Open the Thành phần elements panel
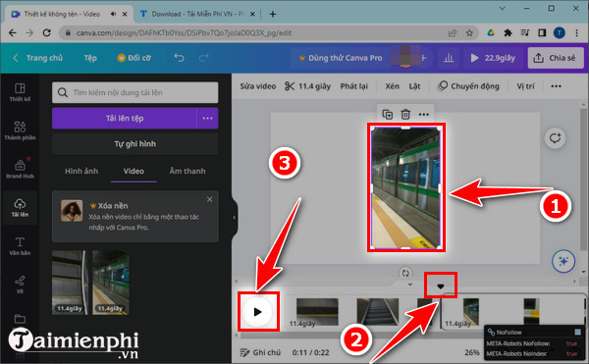This screenshot has height=364, width=589. (20, 130)
